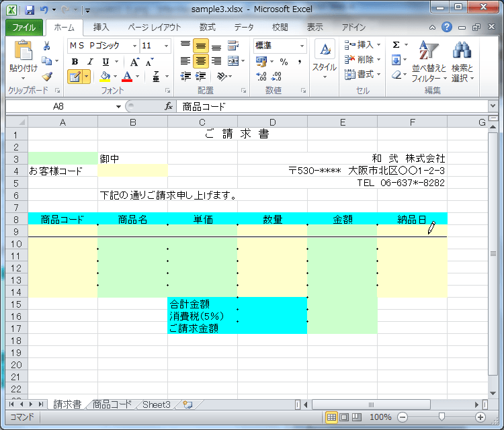Switch to ページ レイアウト tab
504x430 pixels.
(x=155, y=28)
